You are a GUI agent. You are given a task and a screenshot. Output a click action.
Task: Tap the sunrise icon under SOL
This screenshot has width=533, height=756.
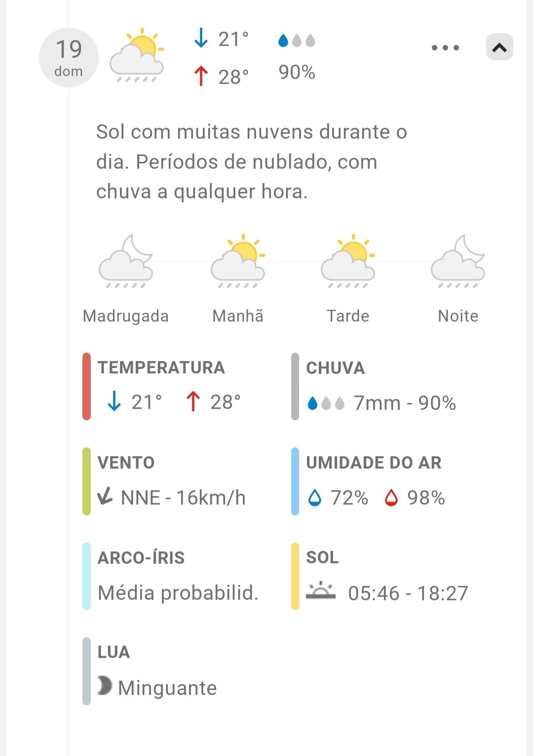click(320, 590)
